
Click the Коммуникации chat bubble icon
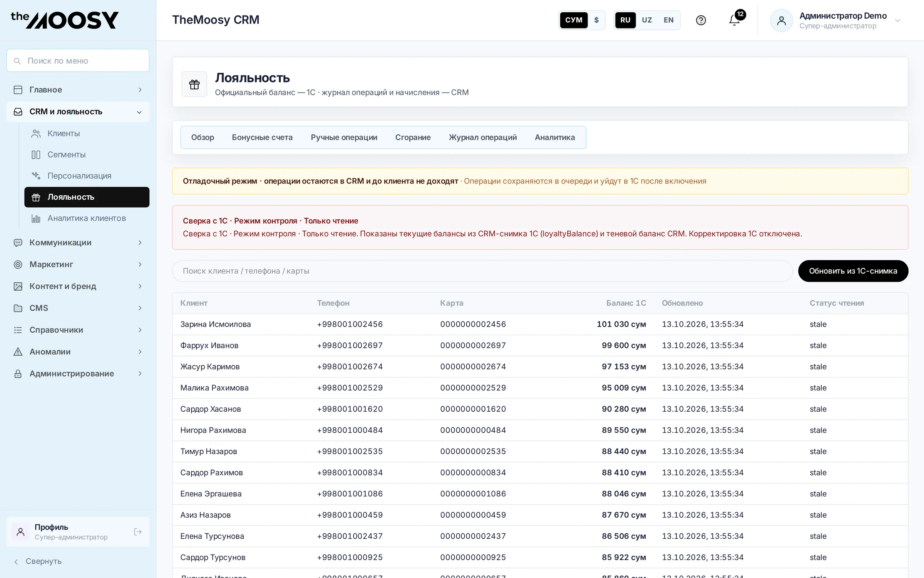coord(18,243)
